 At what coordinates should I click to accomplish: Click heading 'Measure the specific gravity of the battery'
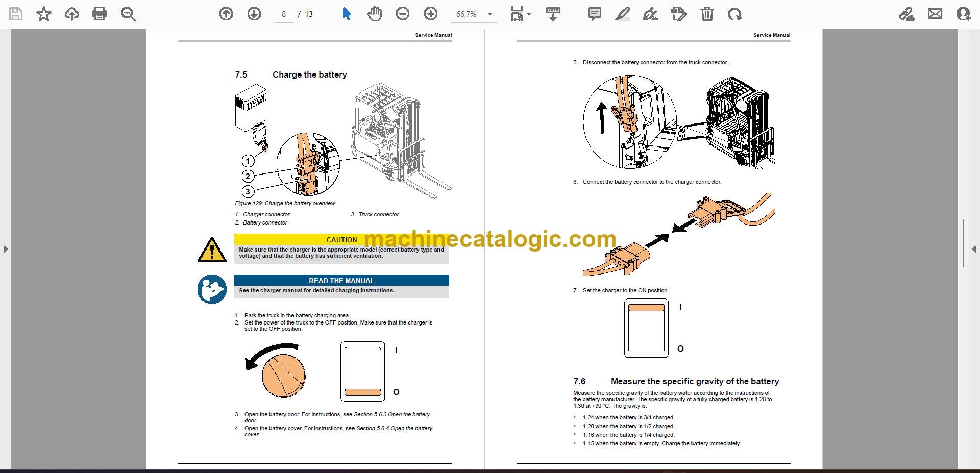pos(695,381)
